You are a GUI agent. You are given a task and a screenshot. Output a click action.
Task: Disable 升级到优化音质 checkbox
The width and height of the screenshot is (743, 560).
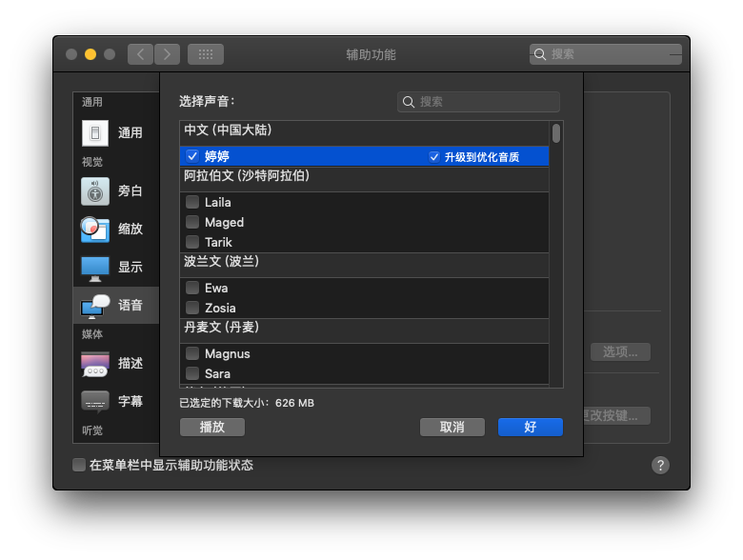(x=434, y=157)
